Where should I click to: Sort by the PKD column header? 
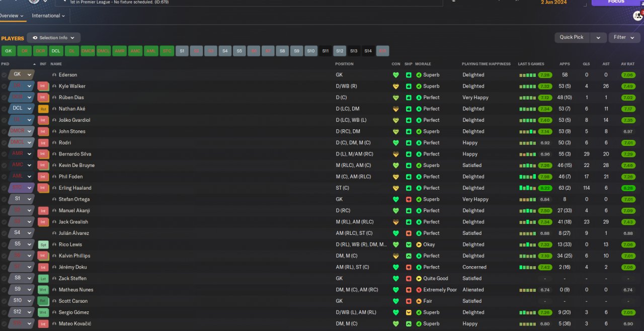[x=5, y=64]
